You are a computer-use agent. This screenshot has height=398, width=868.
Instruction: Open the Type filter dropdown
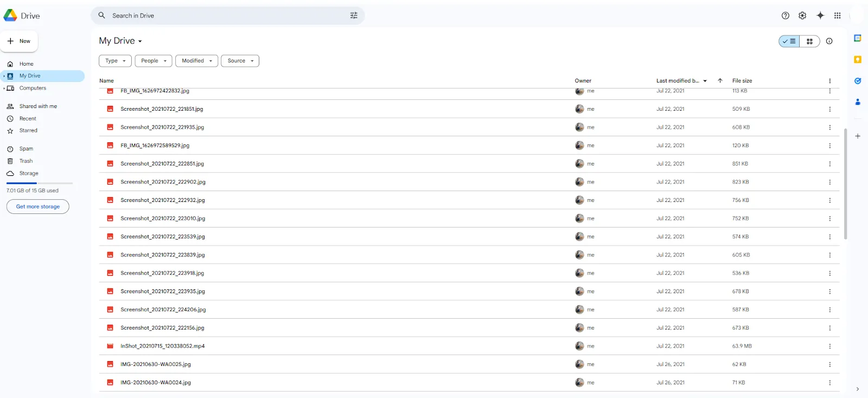coord(115,61)
